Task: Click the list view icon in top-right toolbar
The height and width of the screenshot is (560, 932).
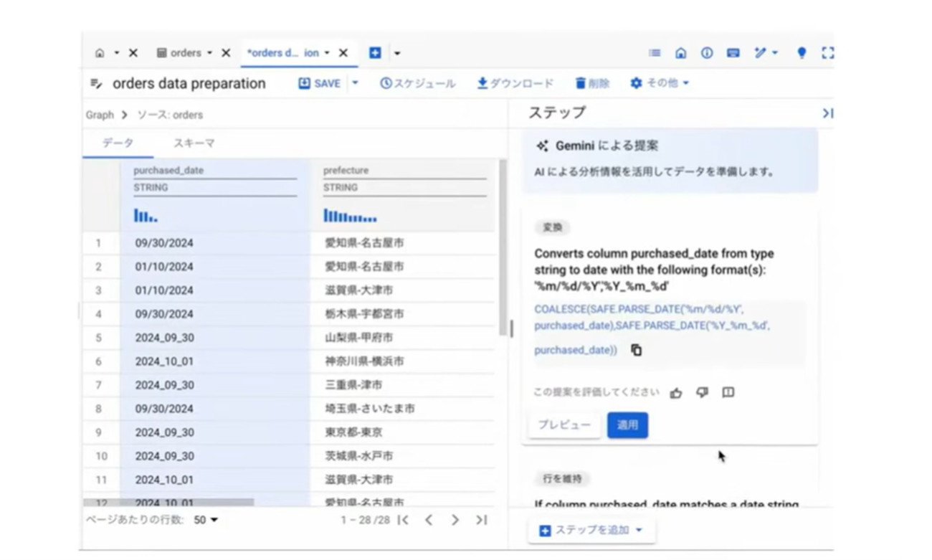Action: [655, 53]
